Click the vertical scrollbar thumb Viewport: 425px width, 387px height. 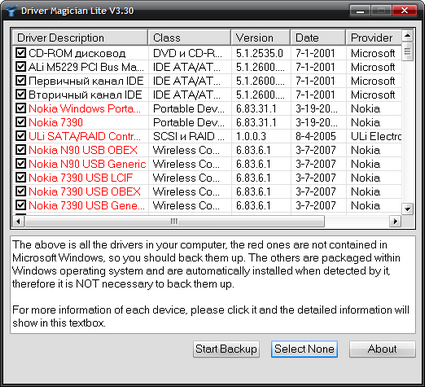tap(407, 51)
